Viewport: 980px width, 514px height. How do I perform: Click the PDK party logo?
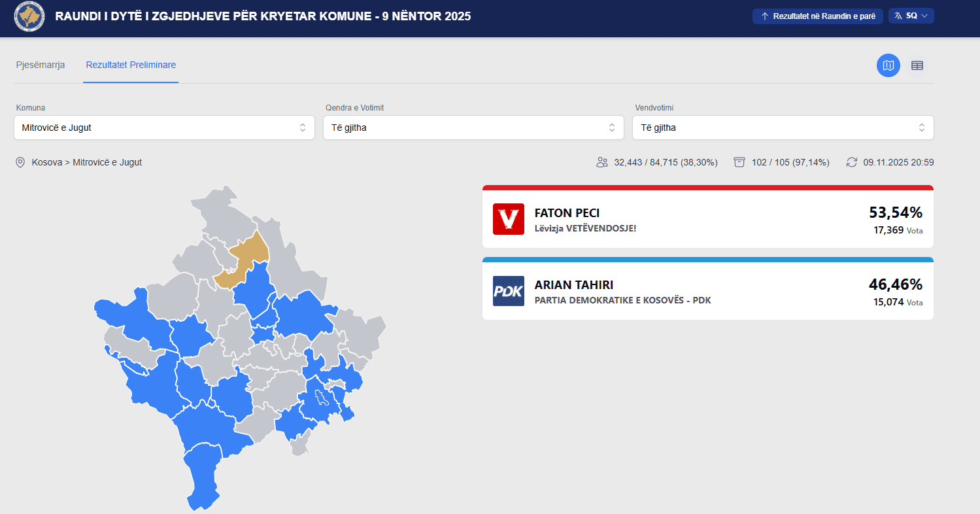click(508, 291)
